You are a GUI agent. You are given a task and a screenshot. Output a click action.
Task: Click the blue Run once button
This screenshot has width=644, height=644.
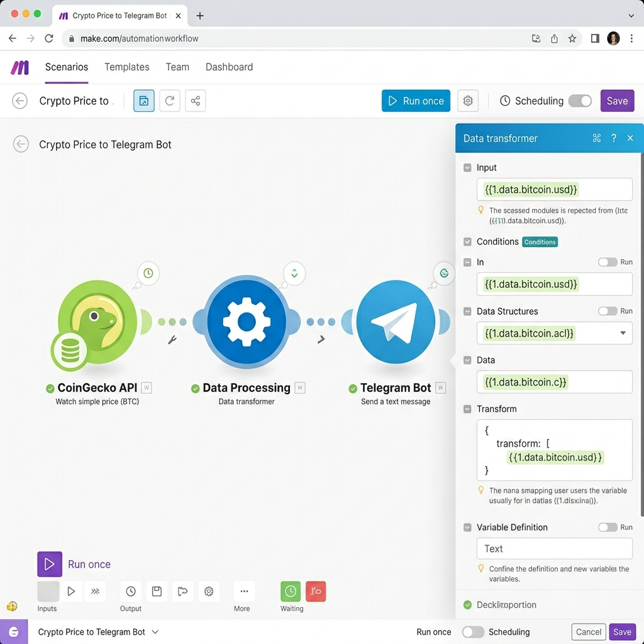click(x=416, y=101)
